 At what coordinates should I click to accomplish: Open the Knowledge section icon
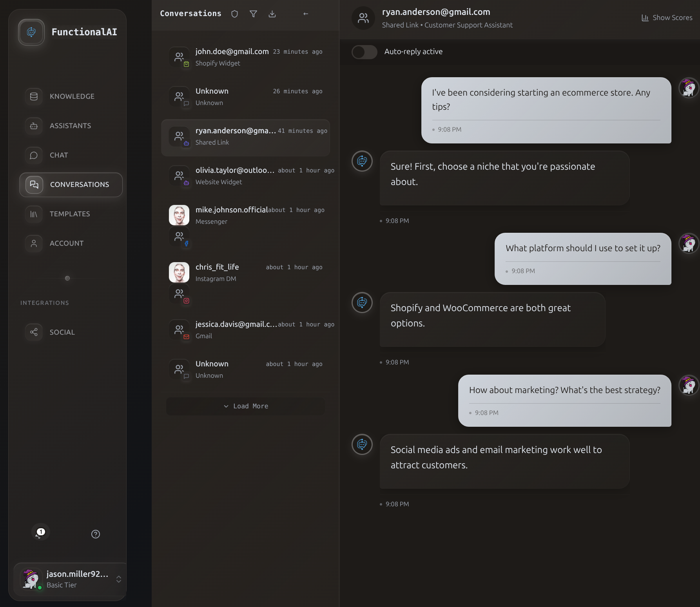point(33,96)
